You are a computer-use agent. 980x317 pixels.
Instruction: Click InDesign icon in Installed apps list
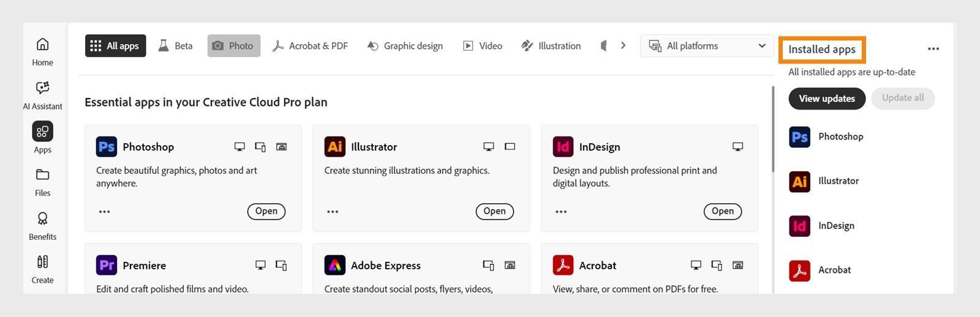click(x=799, y=226)
